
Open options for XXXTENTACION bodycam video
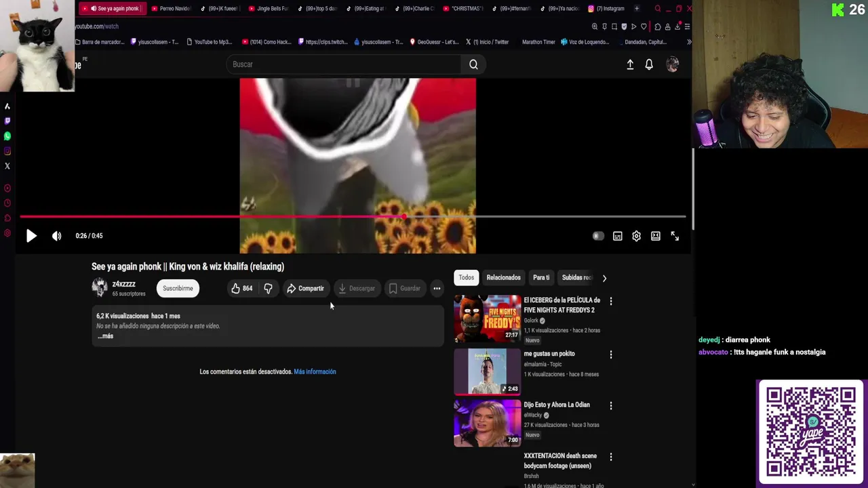(x=611, y=457)
